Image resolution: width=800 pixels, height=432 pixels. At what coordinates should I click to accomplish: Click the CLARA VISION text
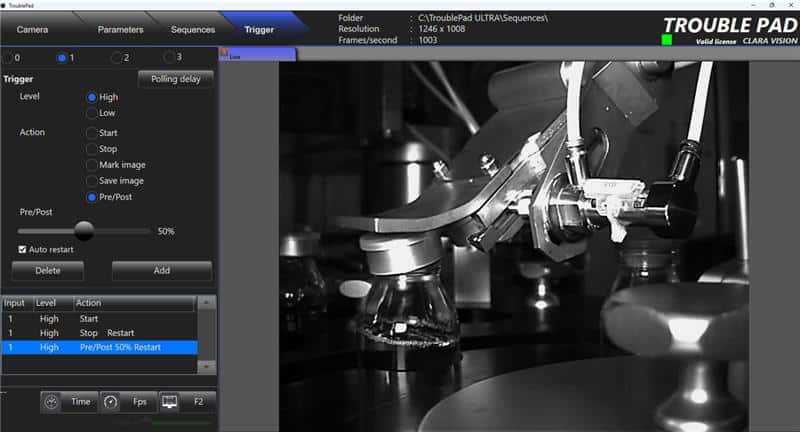coord(770,41)
